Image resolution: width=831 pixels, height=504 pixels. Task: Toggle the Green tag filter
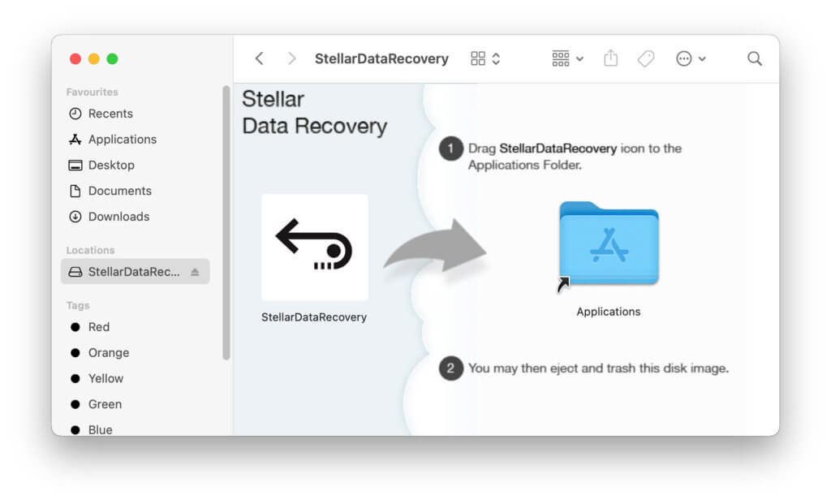[105, 404]
